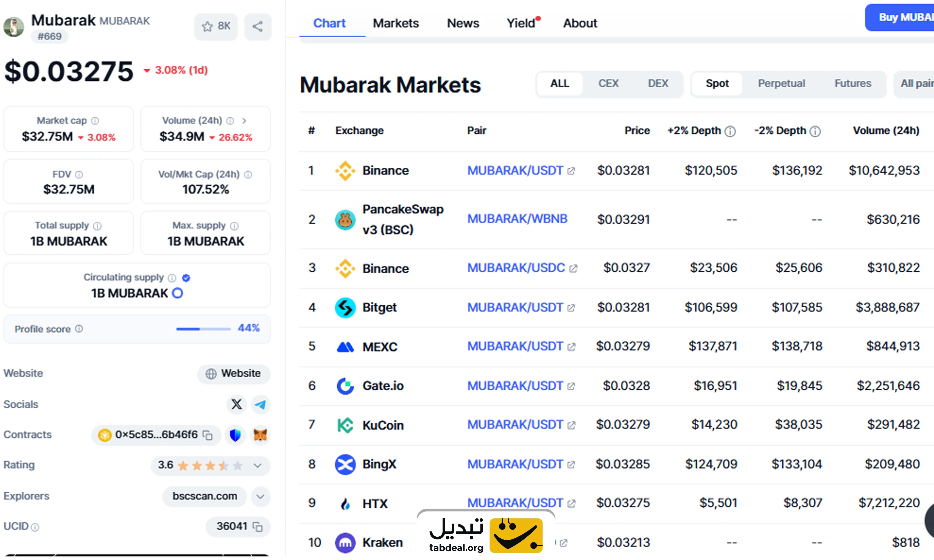The height and width of the screenshot is (560, 934).
Task: Copy the UCID 36041 value
Action: [258, 527]
